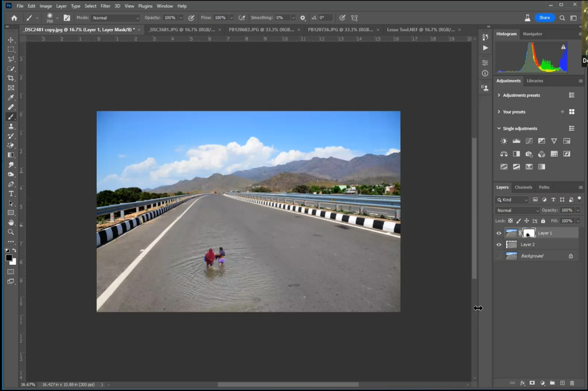This screenshot has width=588, height=391.
Task: Show the Background layer
Action: (499, 256)
